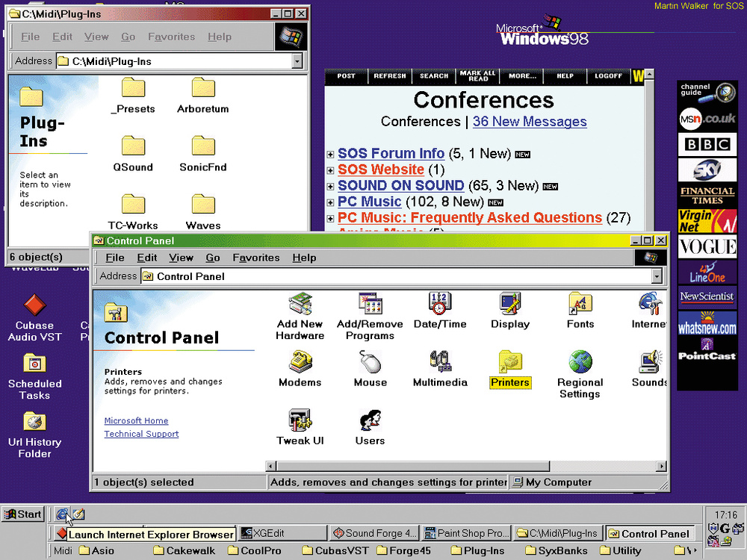Select the Multimedia control panel icon

(x=439, y=363)
